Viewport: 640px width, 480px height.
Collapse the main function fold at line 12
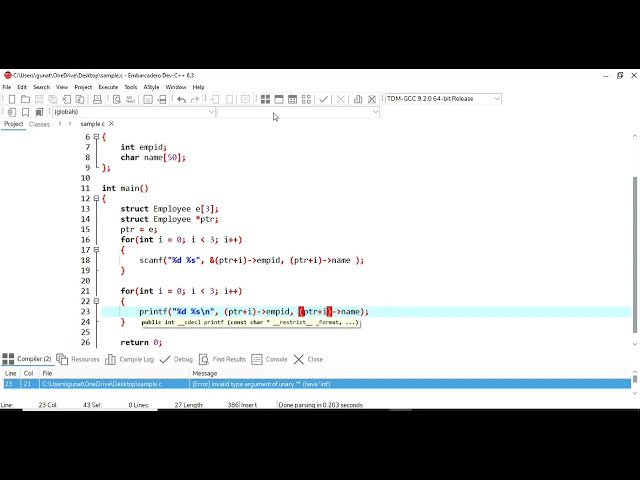[x=96, y=198]
